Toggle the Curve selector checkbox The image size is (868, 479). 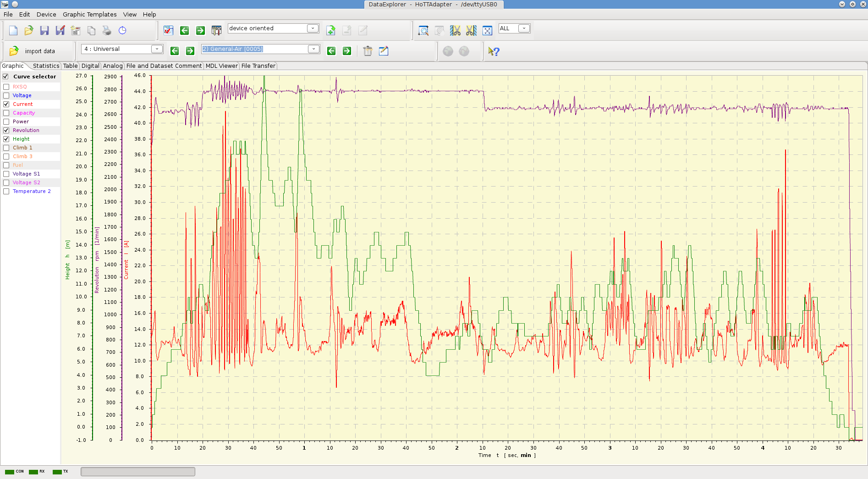point(6,77)
